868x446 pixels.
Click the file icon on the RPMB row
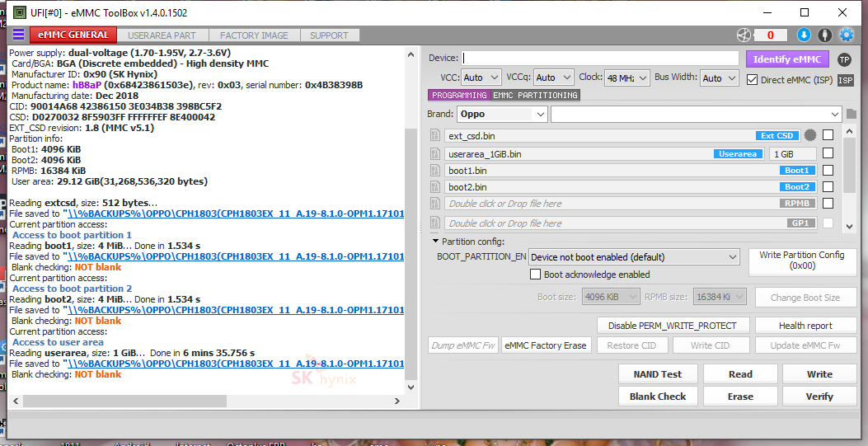[435, 204]
